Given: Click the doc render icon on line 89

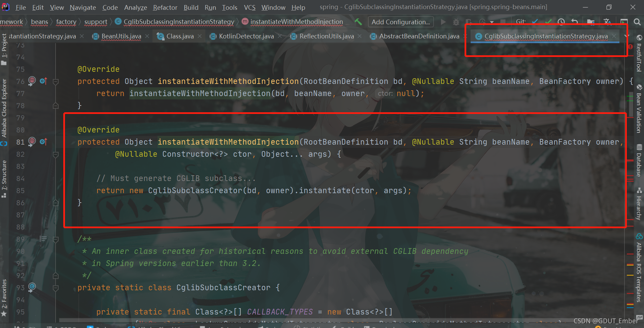Looking at the screenshot, I should click(x=43, y=239).
